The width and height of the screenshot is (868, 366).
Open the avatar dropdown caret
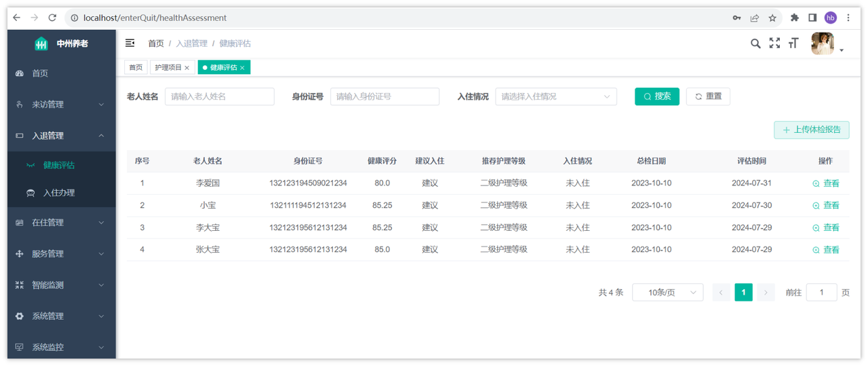coord(842,50)
